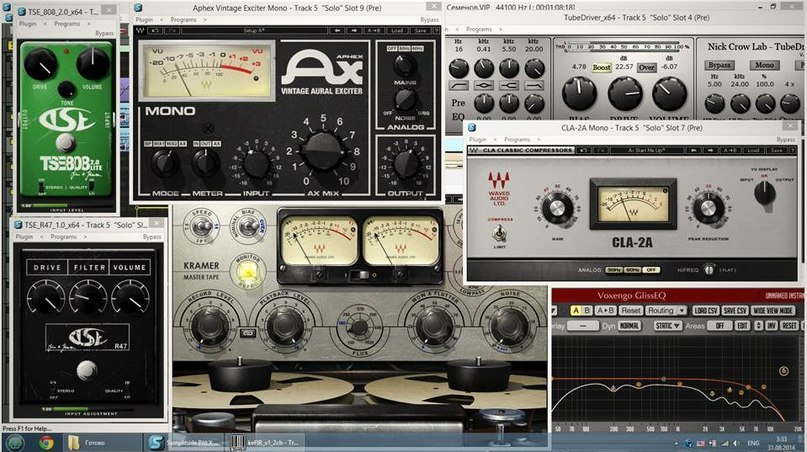Click the Aphex Exciter Output knob

(x=405, y=165)
